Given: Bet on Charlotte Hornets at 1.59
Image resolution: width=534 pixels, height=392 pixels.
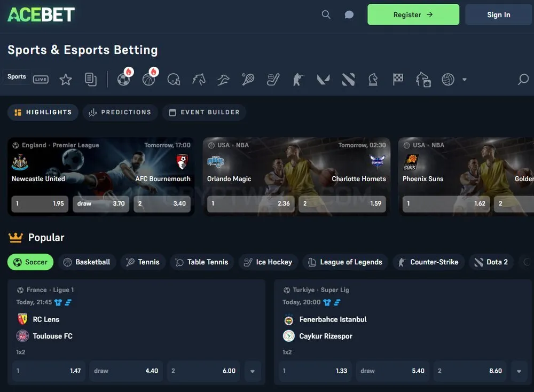Looking at the screenshot, I should [342, 203].
